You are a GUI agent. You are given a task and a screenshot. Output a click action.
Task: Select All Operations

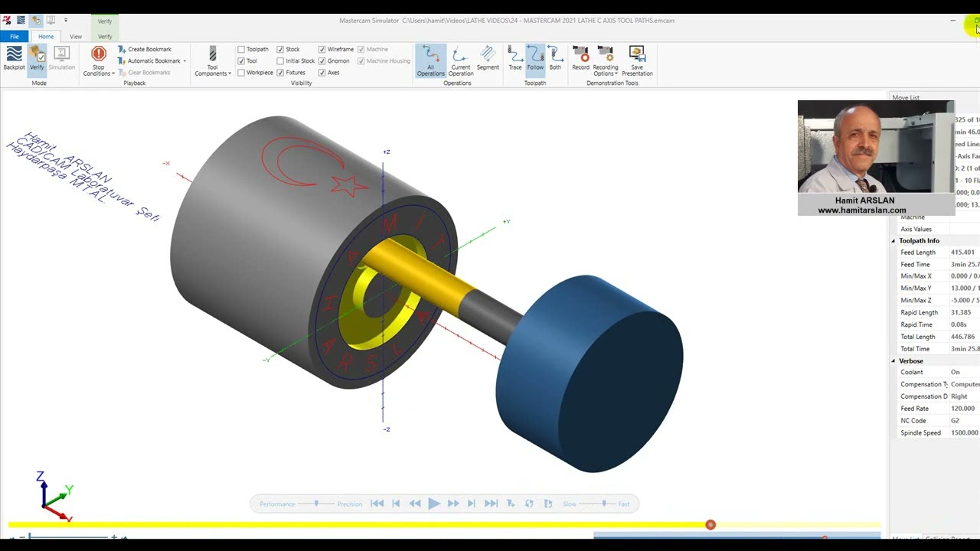(x=430, y=60)
